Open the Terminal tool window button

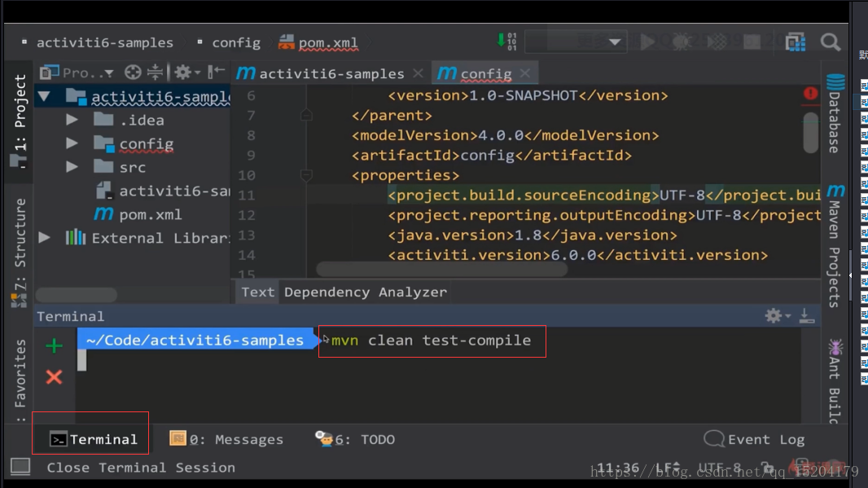[93, 439]
